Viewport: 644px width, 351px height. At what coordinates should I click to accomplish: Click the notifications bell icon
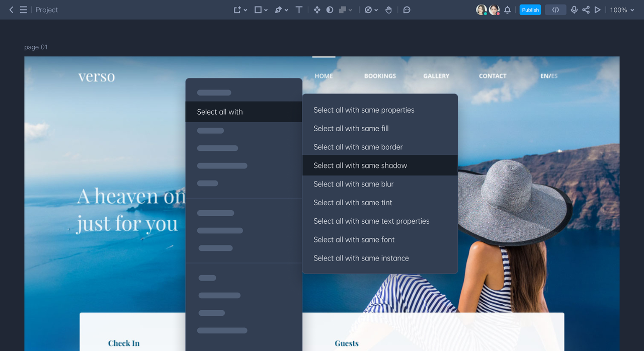pos(507,10)
